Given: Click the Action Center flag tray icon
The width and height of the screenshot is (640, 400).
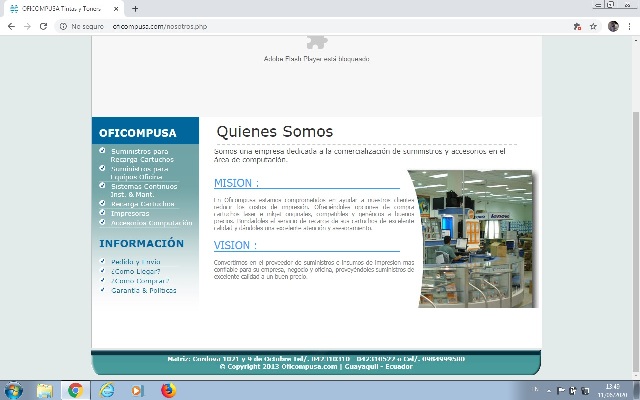Looking at the screenshot, I should point(561,391).
